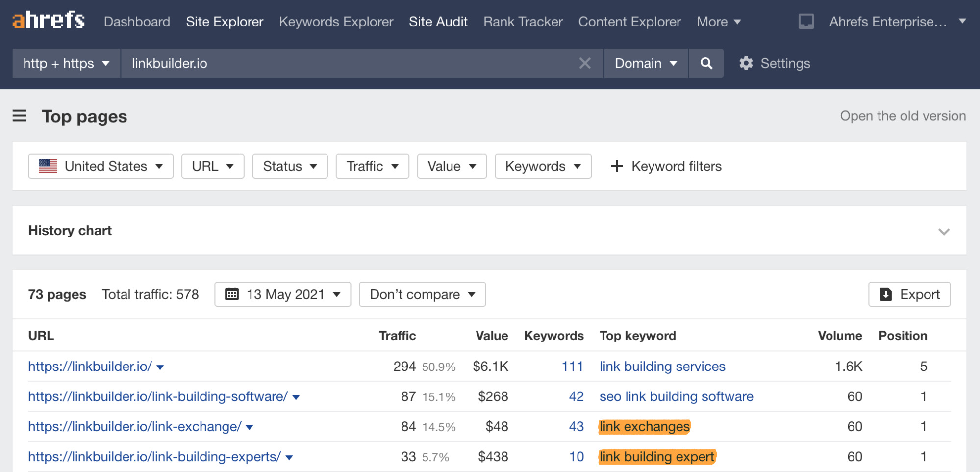Click inside the linkbuilder.io search field
Screen dimensions: 980x472
pos(343,63)
